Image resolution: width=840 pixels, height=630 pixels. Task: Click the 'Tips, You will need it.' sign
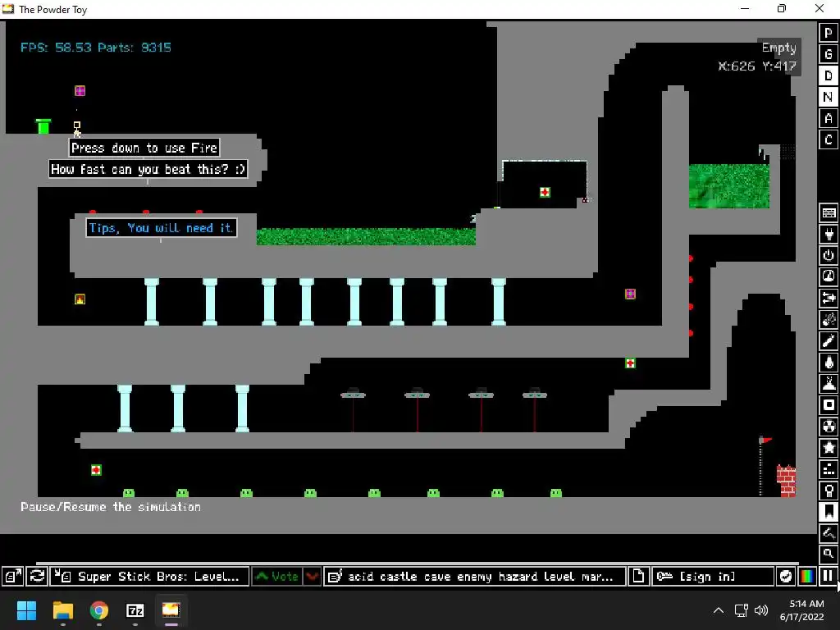(162, 228)
